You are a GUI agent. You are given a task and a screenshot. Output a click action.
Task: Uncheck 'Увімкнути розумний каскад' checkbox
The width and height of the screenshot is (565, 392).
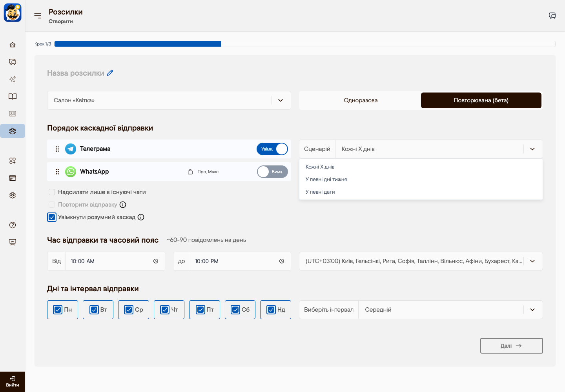tap(52, 217)
